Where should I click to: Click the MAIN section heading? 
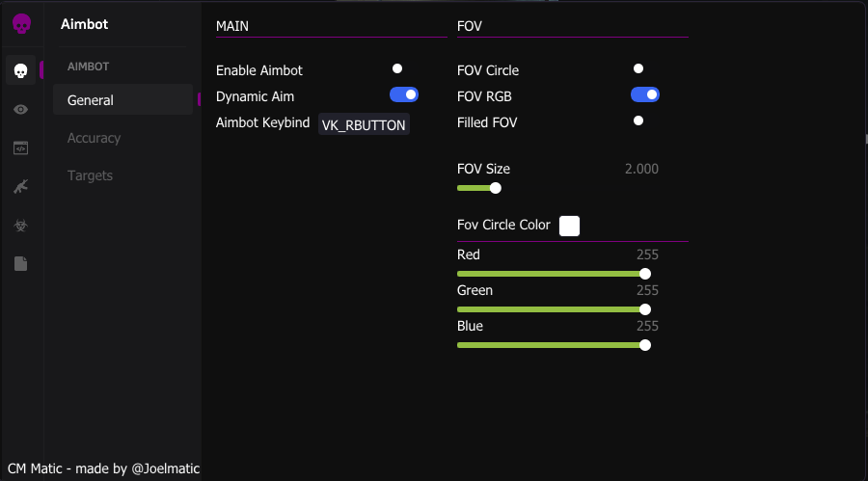(x=231, y=26)
